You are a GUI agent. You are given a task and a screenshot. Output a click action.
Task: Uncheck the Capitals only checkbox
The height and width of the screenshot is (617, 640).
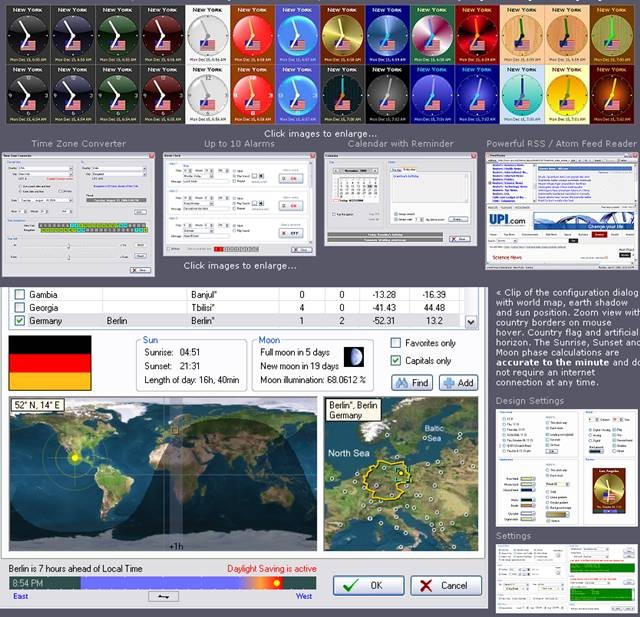[x=397, y=360]
